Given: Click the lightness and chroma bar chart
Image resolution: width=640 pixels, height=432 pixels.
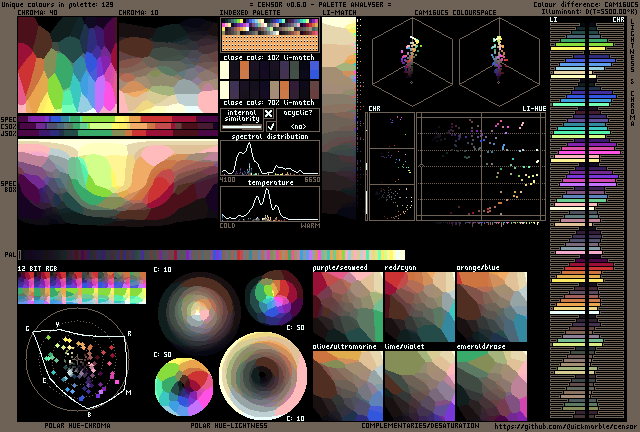Looking at the screenshot, I should pyautogui.click(x=587, y=219).
